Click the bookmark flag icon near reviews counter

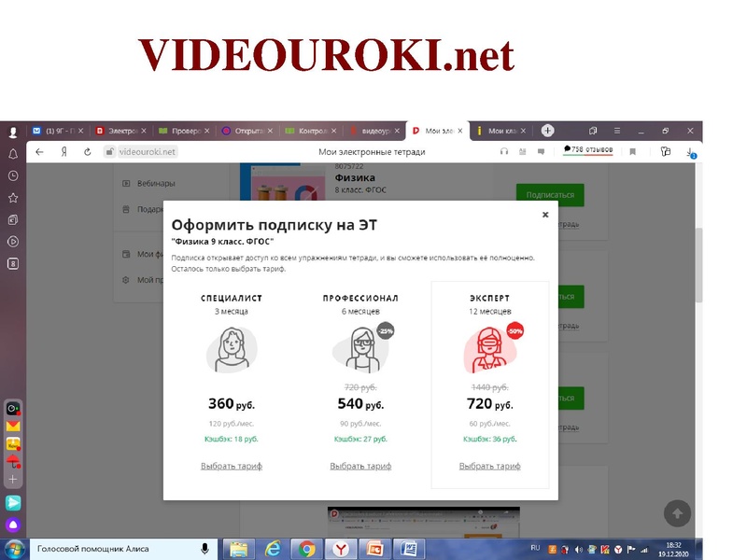click(634, 152)
